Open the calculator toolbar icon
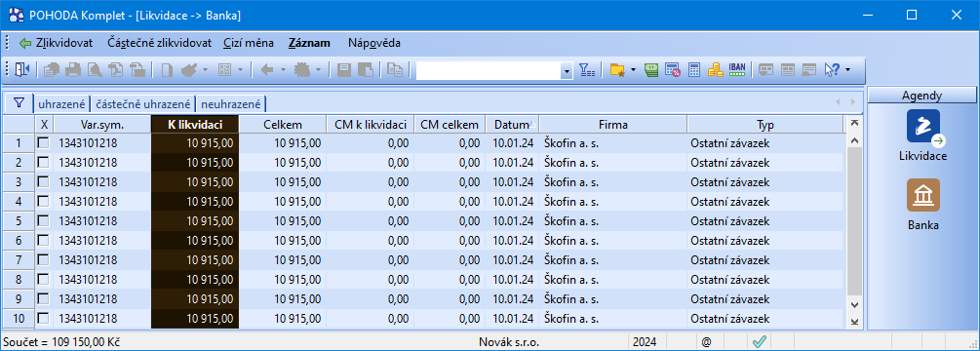The width and height of the screenshot is (980, 351). click(x=693, y=70)
